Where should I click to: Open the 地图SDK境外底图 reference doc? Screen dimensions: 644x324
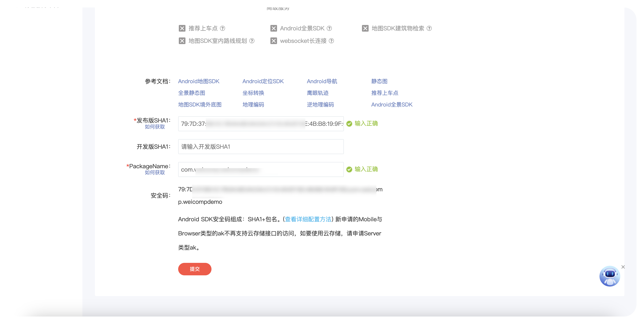(200, 104)
